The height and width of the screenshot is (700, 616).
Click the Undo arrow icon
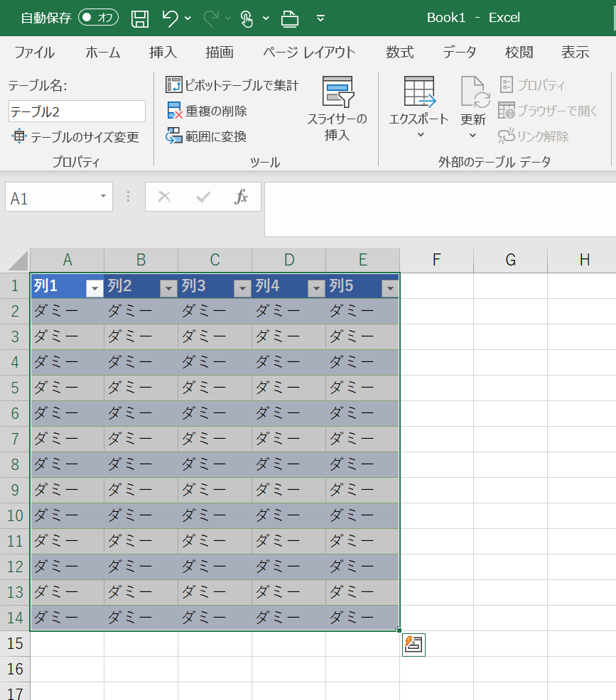tap(171, 18)
